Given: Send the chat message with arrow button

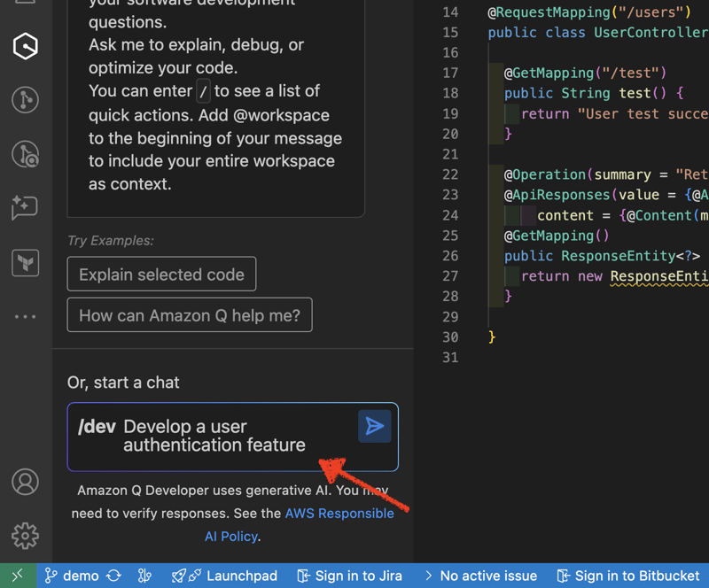Looking at the screenshot, I should pyautogui.click(x=375, y=427).
